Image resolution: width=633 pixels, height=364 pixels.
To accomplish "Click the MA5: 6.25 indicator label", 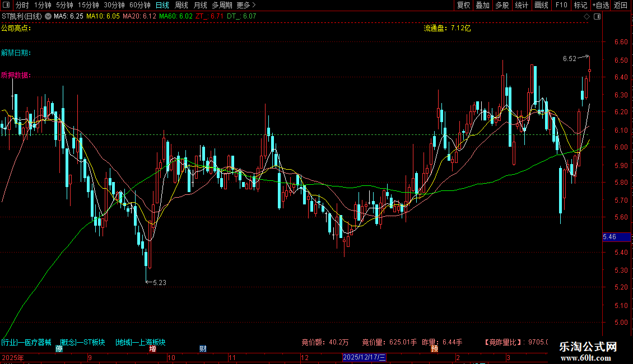I will click(x=69, y=16).
